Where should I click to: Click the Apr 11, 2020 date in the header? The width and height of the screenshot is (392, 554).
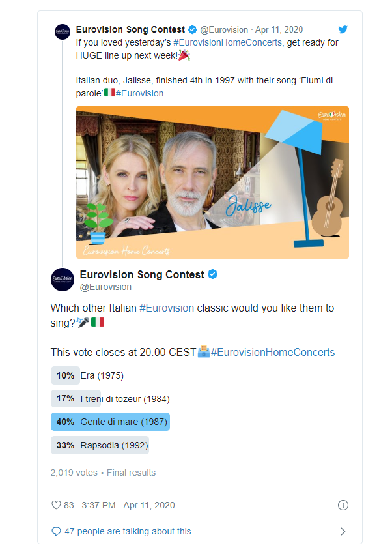279,29
